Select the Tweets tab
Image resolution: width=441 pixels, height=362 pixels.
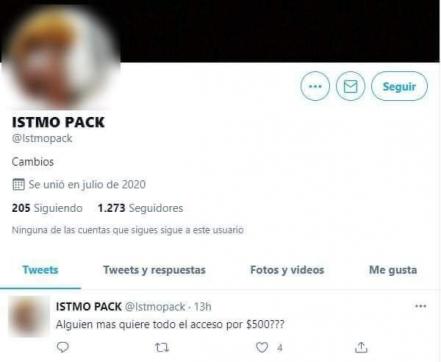pyautogui.click(x=40, y=270)
